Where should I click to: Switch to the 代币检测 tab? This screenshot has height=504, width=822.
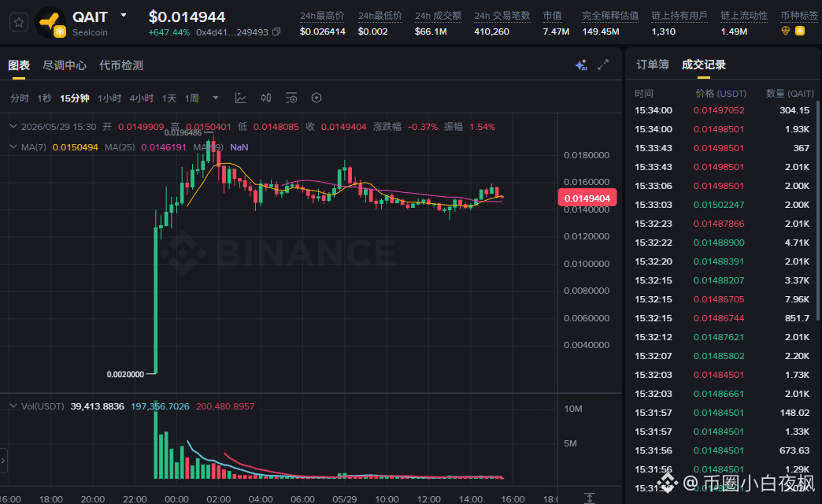(x=121, y=65)
